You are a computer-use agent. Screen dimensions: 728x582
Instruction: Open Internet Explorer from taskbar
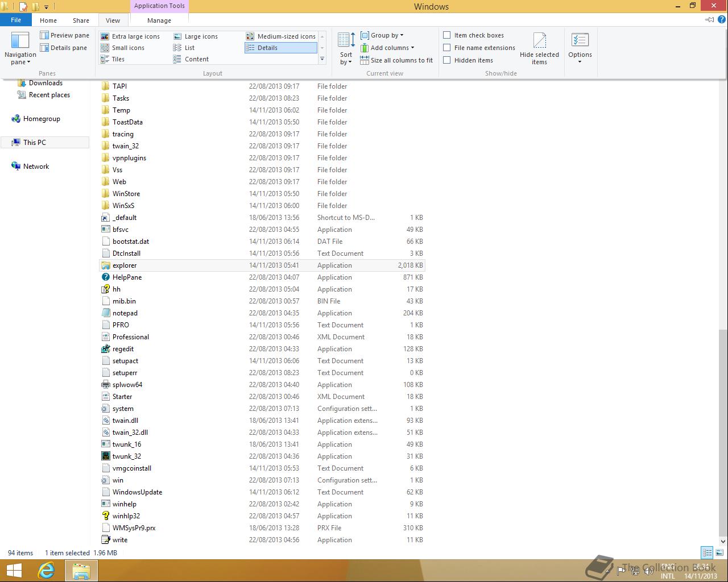click(46, 571)
